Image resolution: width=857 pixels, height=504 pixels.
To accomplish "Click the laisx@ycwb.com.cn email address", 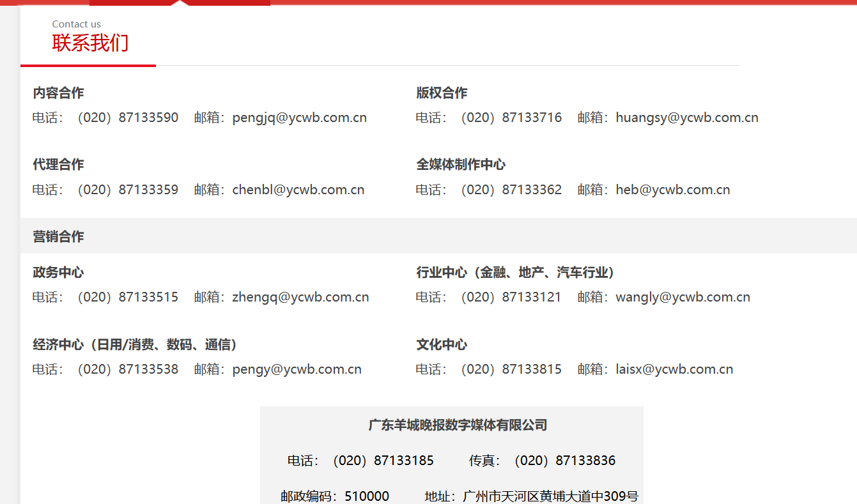I will pos(674,369).
